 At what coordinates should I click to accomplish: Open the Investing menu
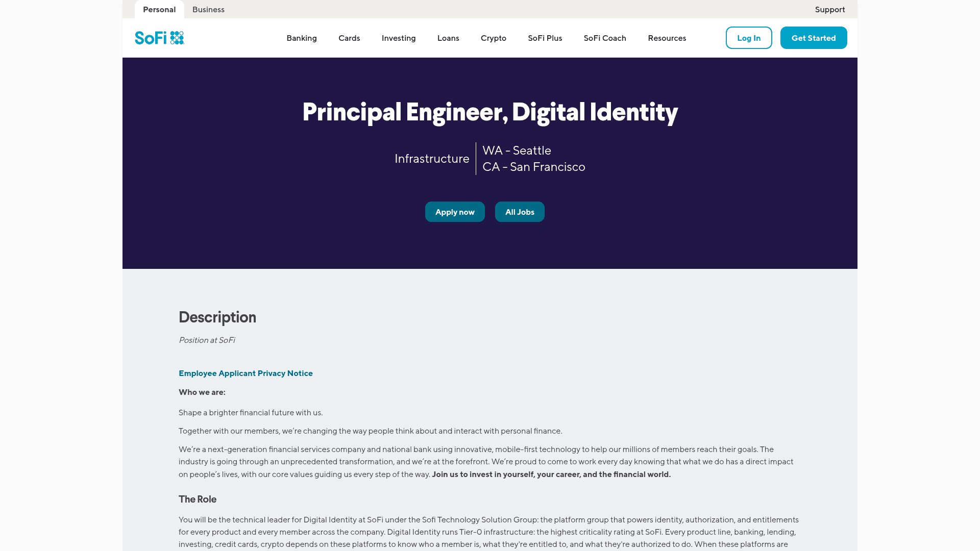[x=399, y=38]
